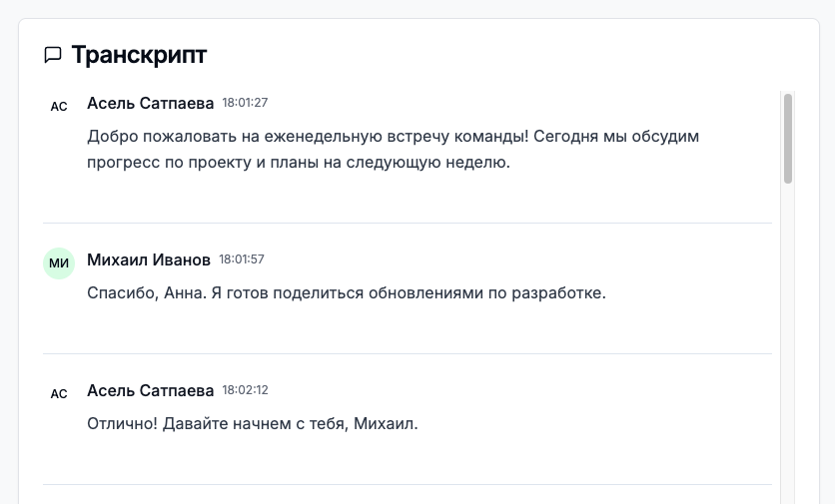Click the Транскрипт heading text
The image size is (835, 504).
(139, 55)
